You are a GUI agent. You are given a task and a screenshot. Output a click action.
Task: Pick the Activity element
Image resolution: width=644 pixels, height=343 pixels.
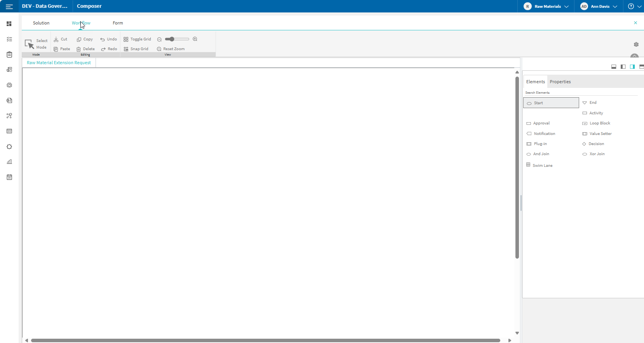593,113
